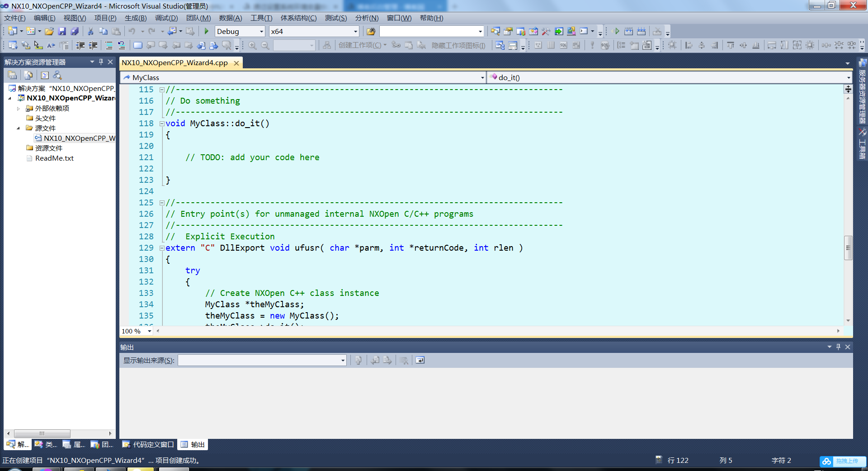
Task: Collapse the do_it function at line 118
Action: pos(162,124)
